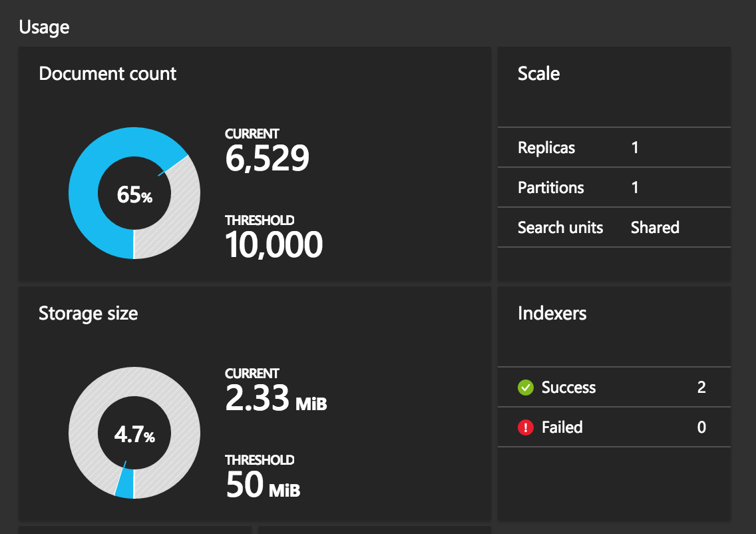Select the Search units row label

tap(560, 228)
